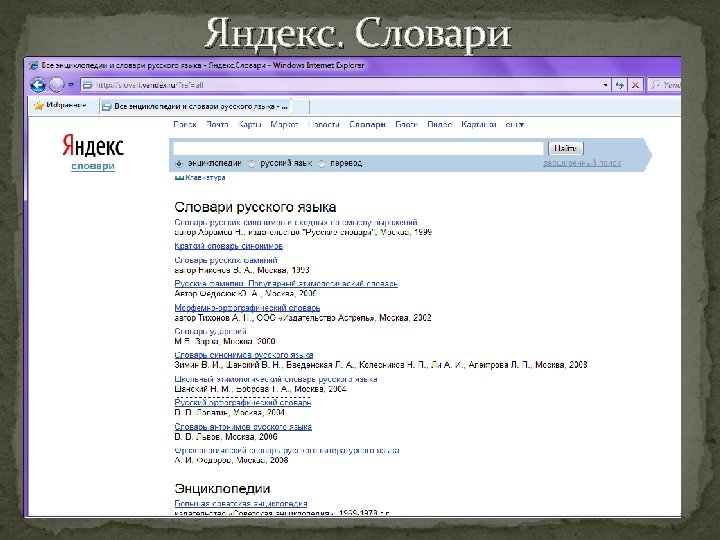The image size is (720, 540).
Task: Click the browser Forward arrow button
Action: pos(56,84)
